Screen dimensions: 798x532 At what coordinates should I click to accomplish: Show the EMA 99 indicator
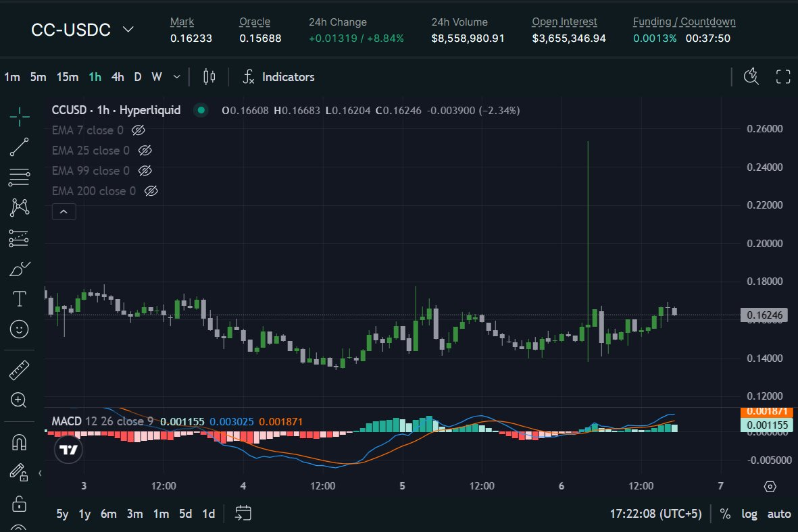pyautogui.click(x=145, y=171)
